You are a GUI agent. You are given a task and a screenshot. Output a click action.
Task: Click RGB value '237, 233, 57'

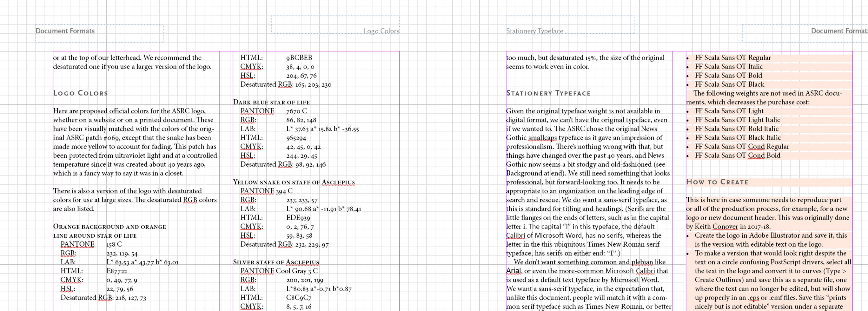click(x=302, y=201)
